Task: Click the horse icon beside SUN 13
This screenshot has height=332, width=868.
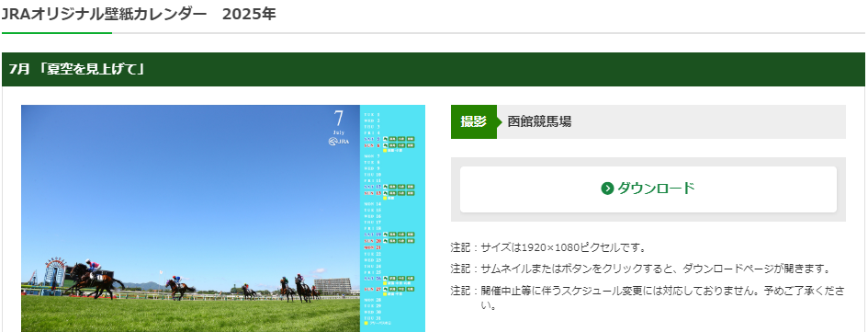Action: tap(385, 193)
